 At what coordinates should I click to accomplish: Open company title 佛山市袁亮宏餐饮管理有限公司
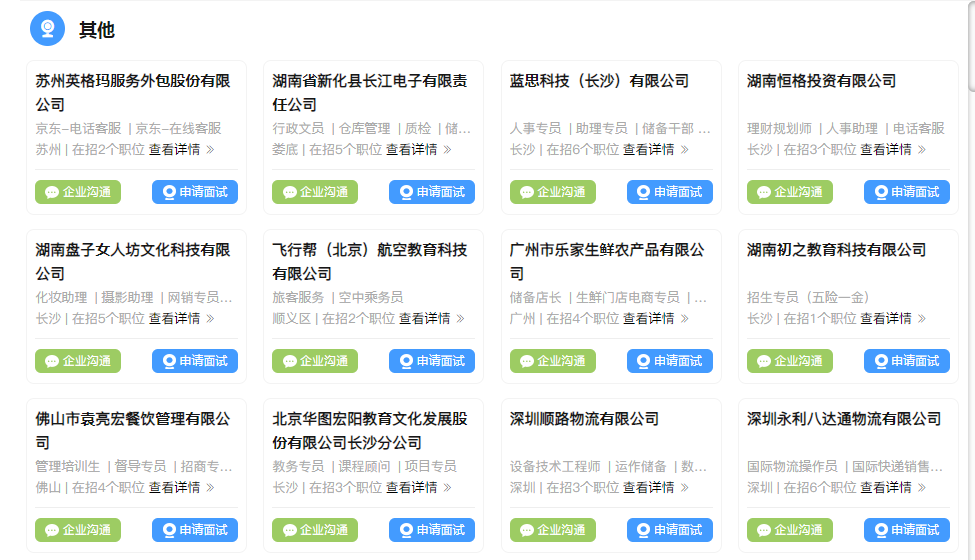133,431
